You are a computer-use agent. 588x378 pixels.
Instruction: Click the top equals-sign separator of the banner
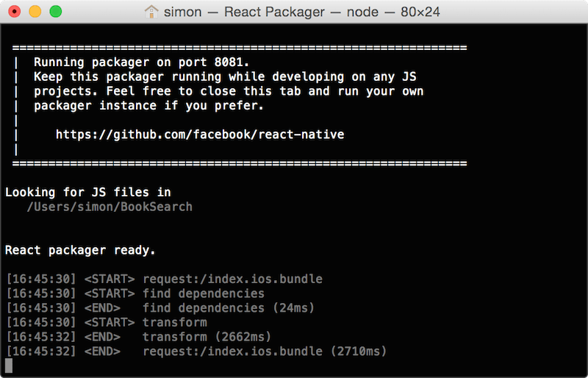[x=240, y=48]
